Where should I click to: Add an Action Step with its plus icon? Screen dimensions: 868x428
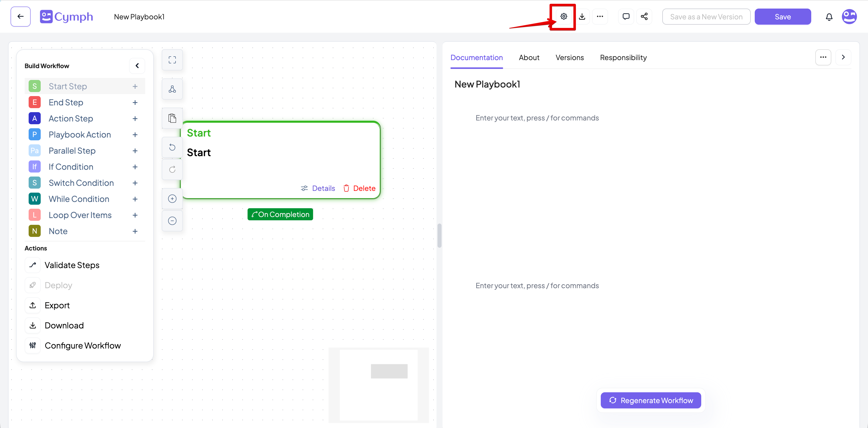pyautogui.click(x=135, y=118)
